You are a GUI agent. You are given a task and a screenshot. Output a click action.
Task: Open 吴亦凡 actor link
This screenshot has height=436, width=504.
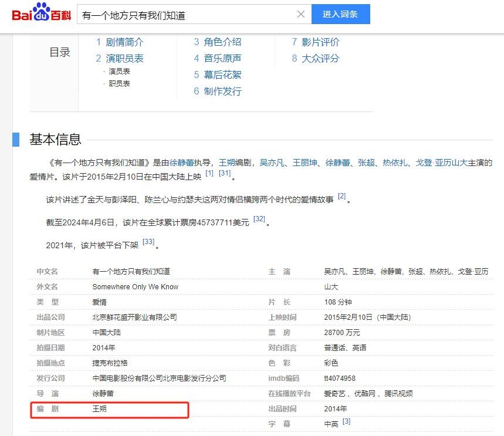[272, 163]
